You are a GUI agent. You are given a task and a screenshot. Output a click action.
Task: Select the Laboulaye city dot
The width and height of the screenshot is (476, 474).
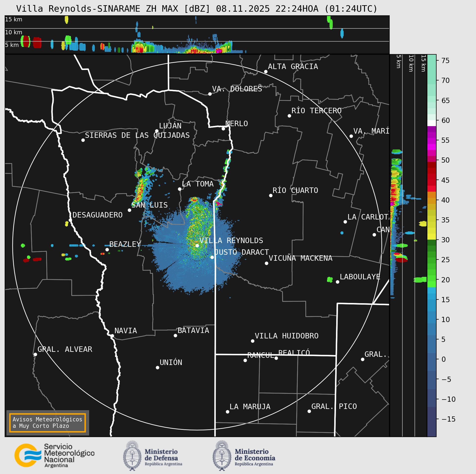337,282
